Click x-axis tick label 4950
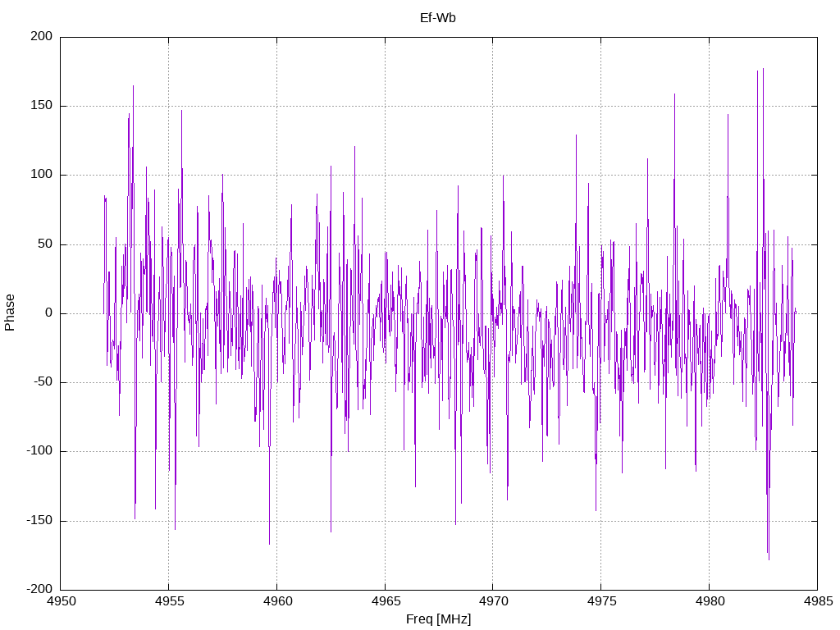 point(61,601)
